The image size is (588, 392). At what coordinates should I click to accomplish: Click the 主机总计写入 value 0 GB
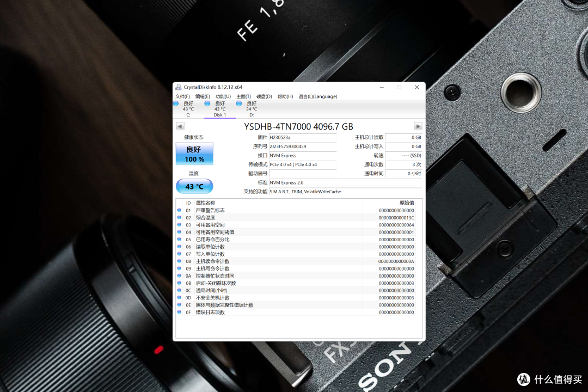click(403, 146)
